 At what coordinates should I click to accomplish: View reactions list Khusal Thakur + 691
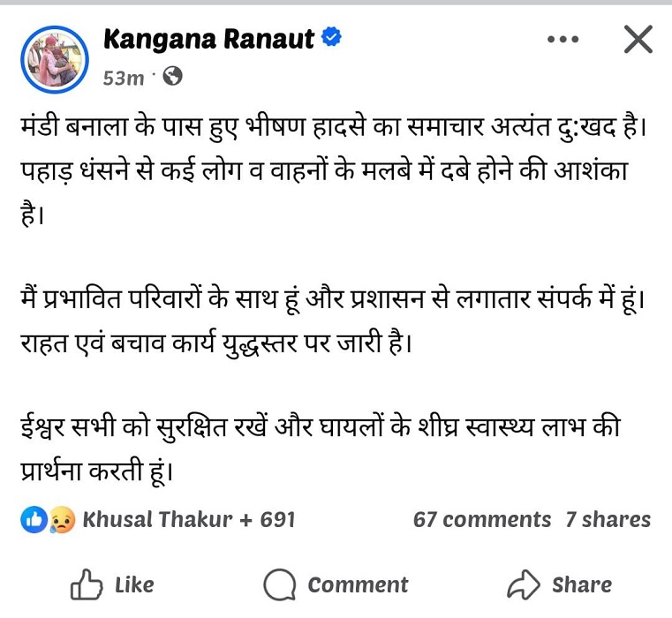click(x=189, y=519)
